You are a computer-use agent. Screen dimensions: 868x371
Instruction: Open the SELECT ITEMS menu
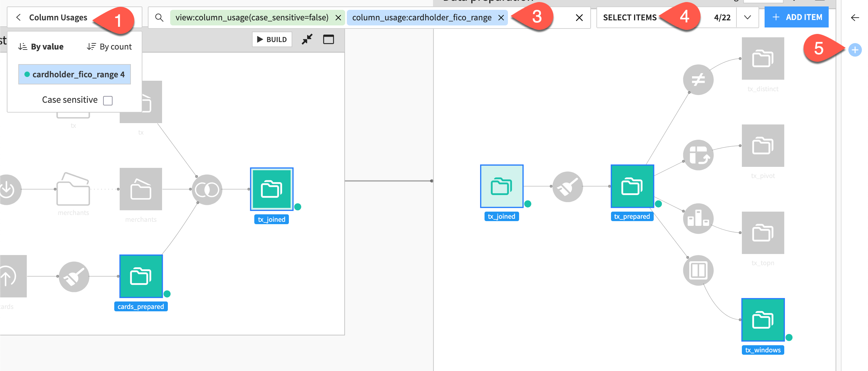(x=630, y=17)
